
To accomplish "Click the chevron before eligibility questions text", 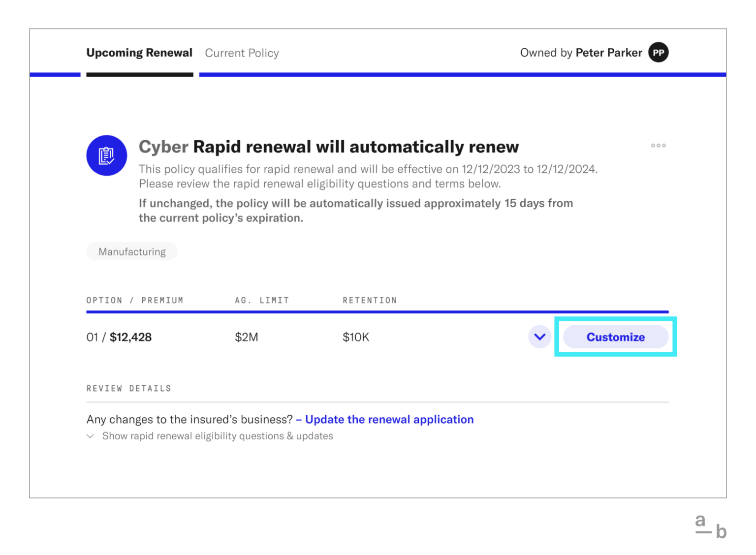I will pos(91,436).
